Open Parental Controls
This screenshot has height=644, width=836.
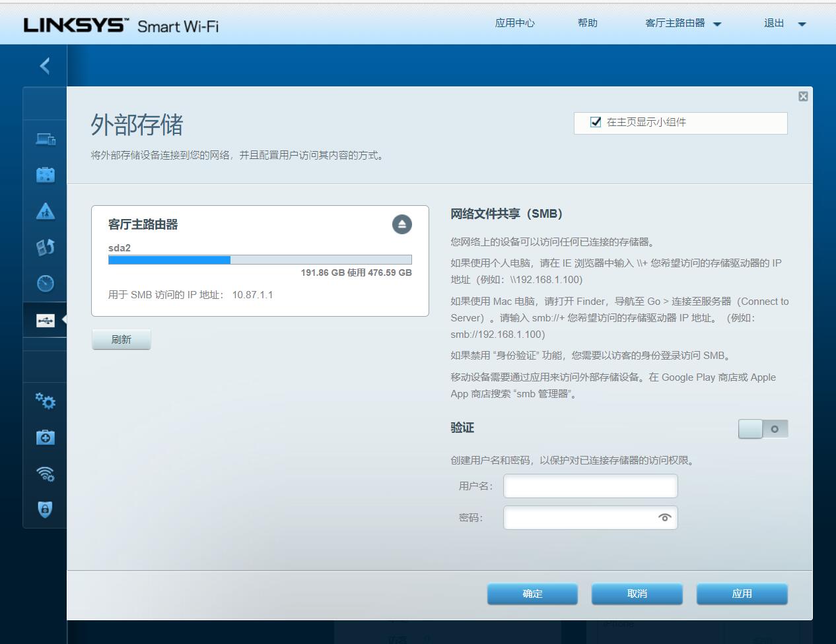pos(44,210)
